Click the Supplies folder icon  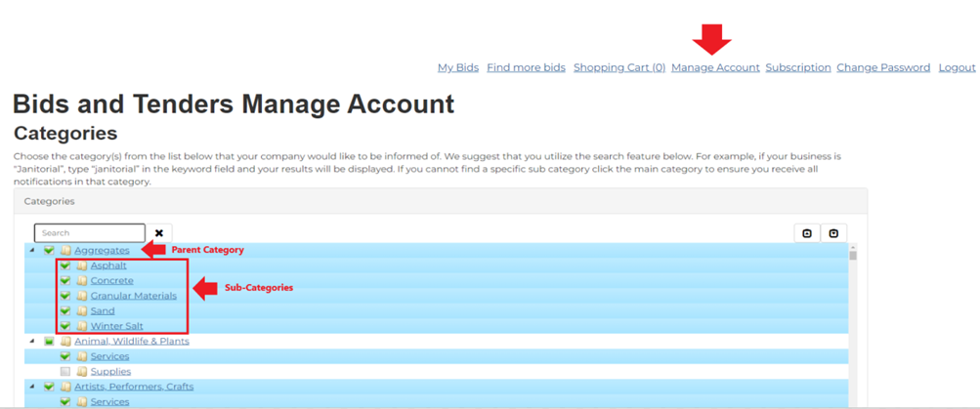82,372
